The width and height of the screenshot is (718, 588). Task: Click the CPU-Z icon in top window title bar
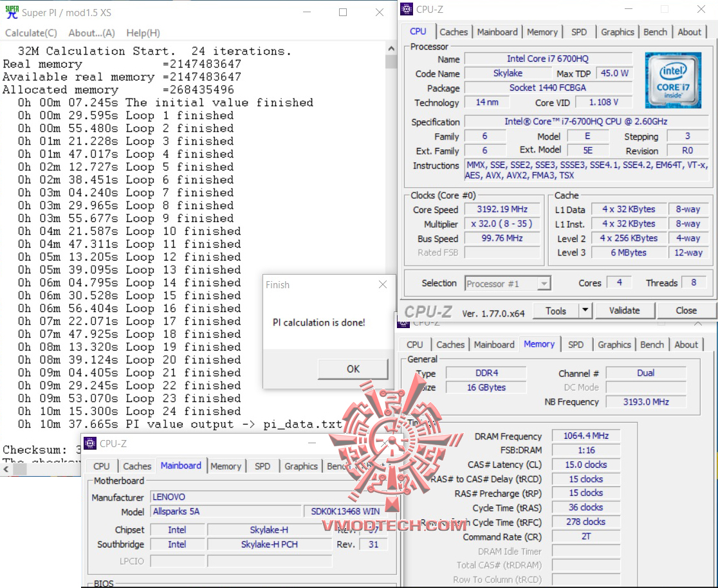pos(407,9)
